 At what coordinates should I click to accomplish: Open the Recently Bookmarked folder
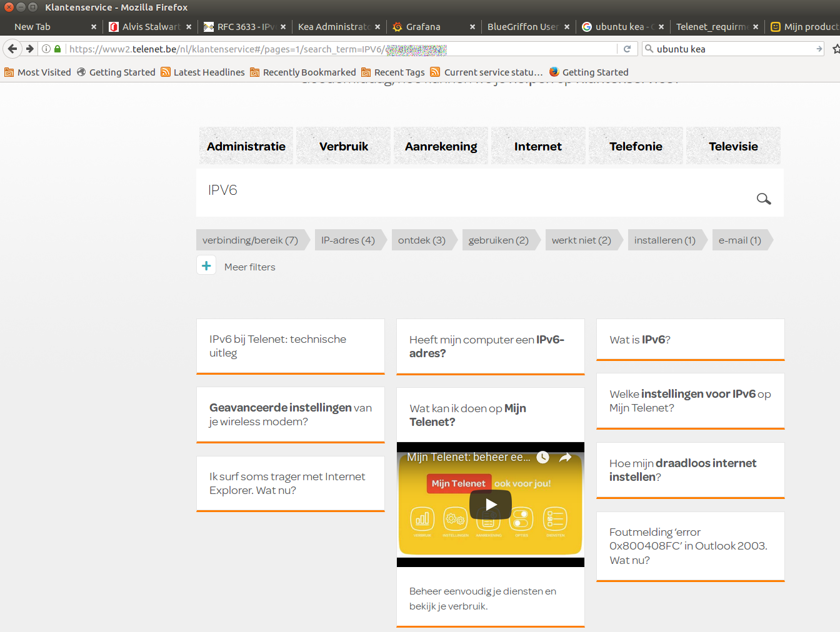click(x=302, y=72)
